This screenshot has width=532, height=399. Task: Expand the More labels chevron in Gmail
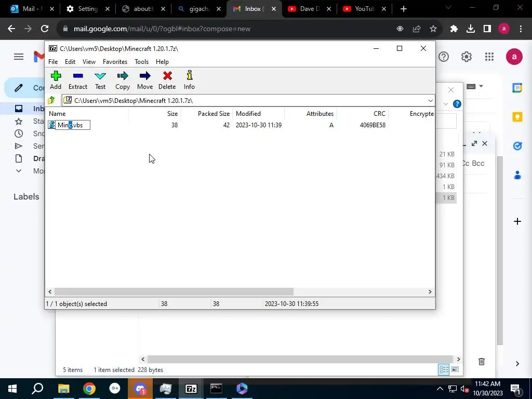point(19,171)
